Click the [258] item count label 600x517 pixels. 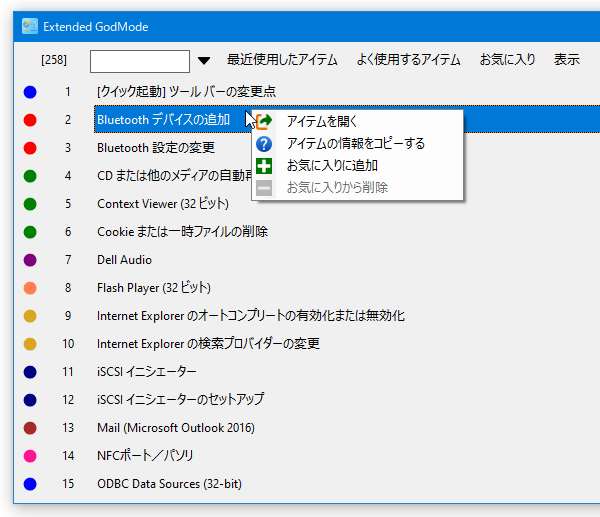[x=54, y=60]
